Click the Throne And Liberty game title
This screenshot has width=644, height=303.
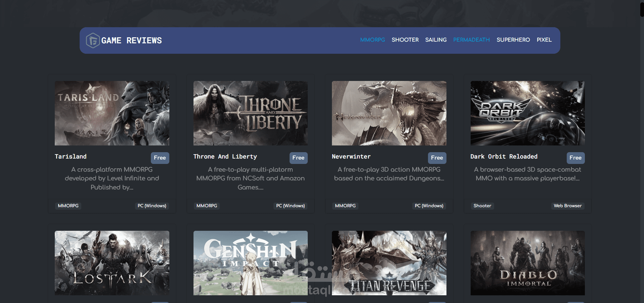click(x=225, y=157)
